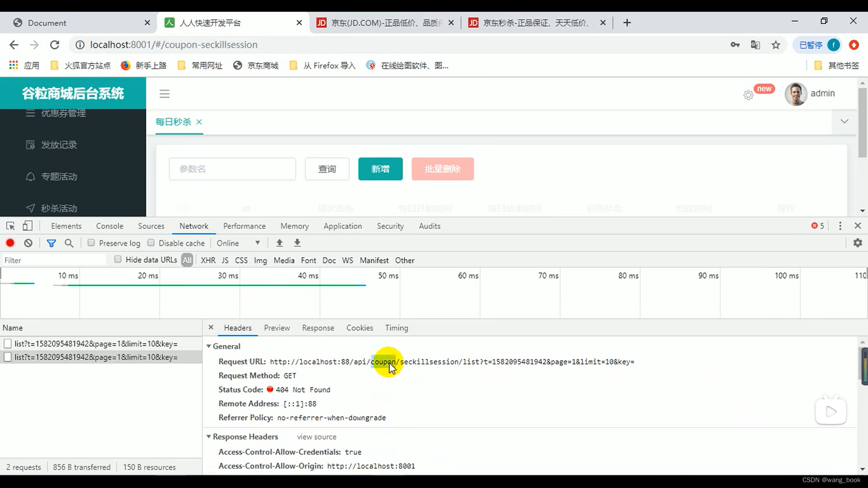
Task: Switch to the Console DevTools tab
Action: pos(109,226)
